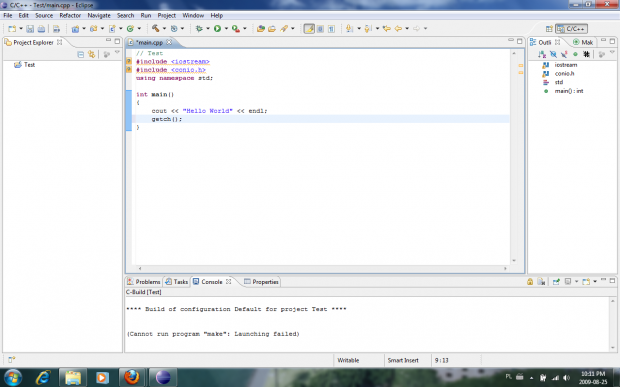This screenshot has width=620, height=387.
Task: Open the Run button dropdown arrow
Action: pyautogui.click(x=226, y=28)
